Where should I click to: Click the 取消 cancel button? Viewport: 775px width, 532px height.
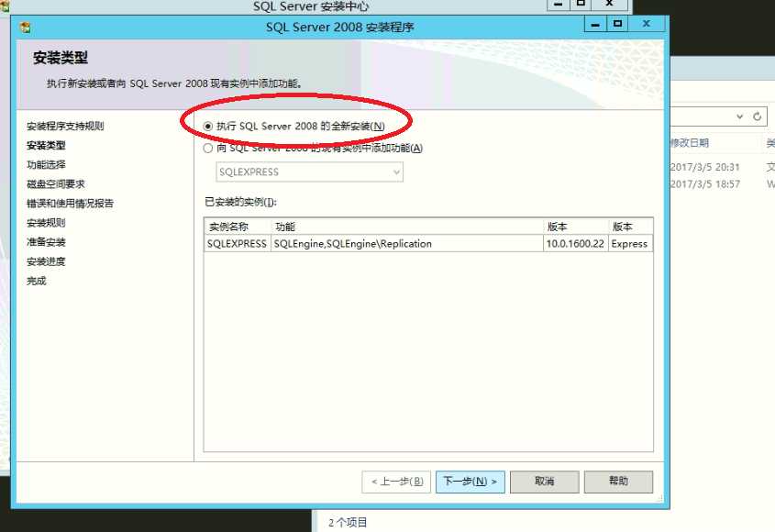click(544, 482)
